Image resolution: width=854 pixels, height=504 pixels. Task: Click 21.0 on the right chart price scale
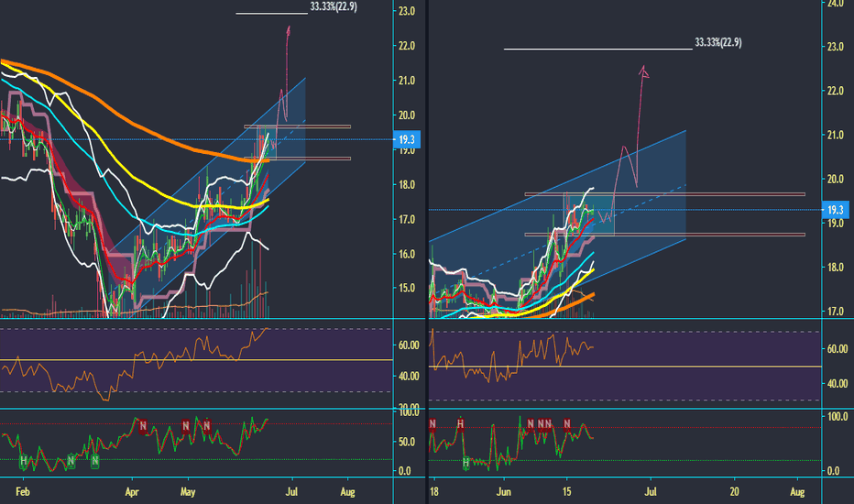(x=835, y=135)
